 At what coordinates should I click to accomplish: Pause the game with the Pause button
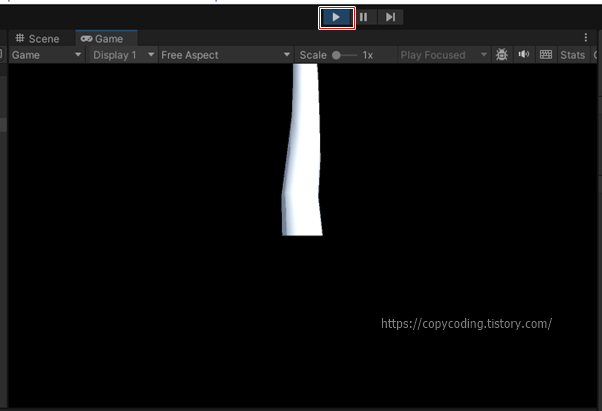(364, 17)
